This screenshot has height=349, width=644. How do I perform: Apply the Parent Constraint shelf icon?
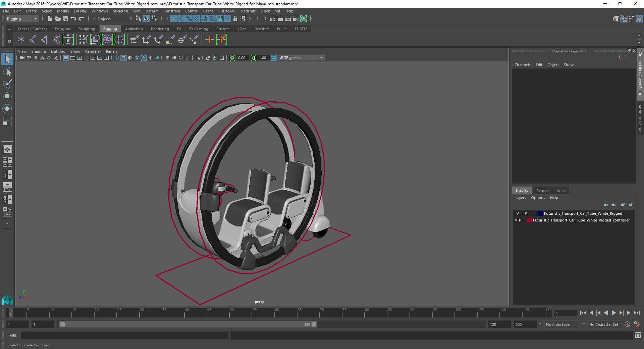[135, 40]
